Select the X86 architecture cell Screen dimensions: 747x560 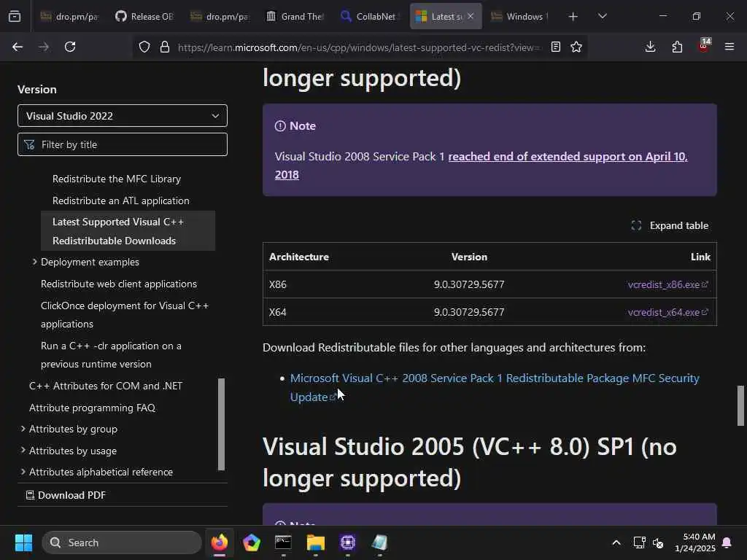278,284
